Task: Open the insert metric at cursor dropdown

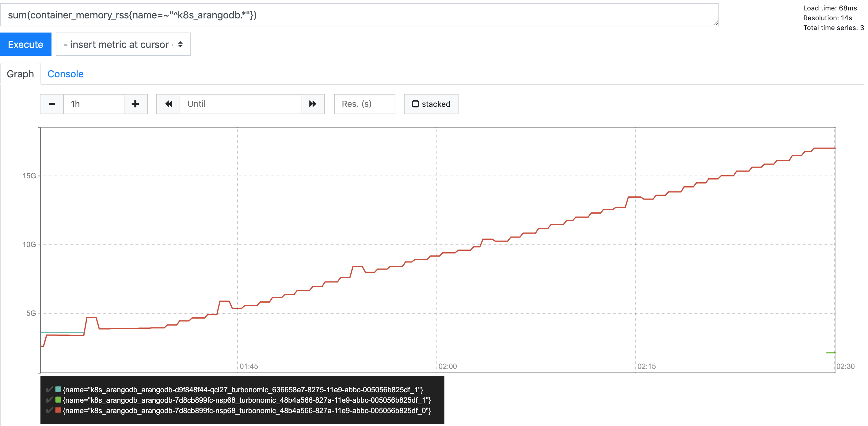Action: tap(123, 44)
